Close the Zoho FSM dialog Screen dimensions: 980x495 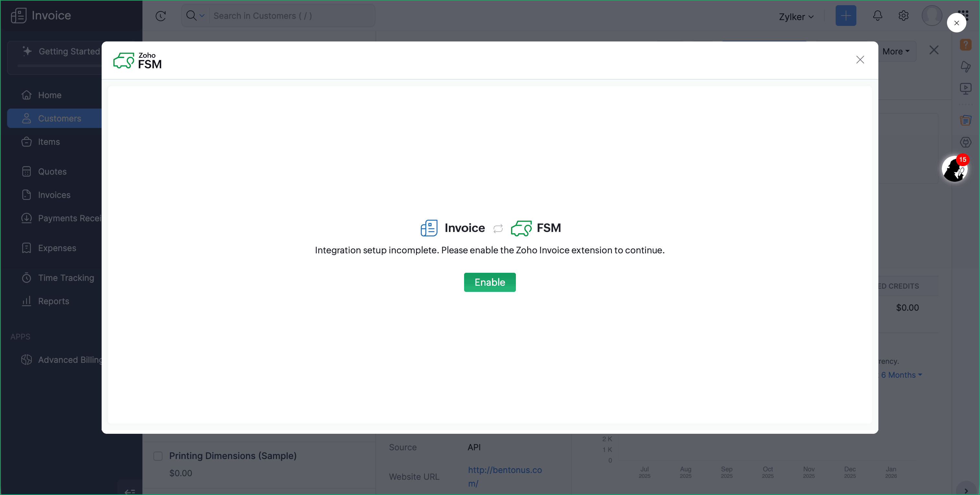click(860, 60)
